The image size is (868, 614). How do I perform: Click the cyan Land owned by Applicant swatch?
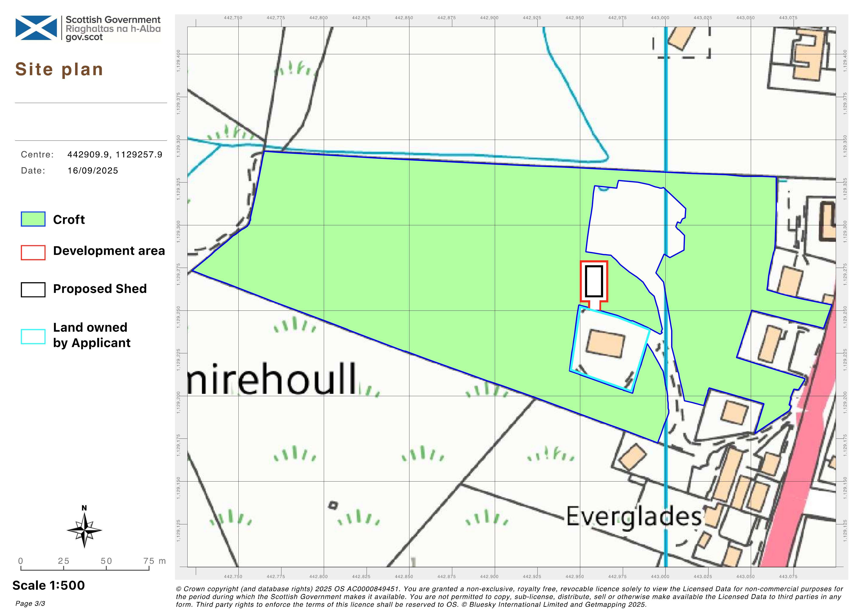pos(33,337)
